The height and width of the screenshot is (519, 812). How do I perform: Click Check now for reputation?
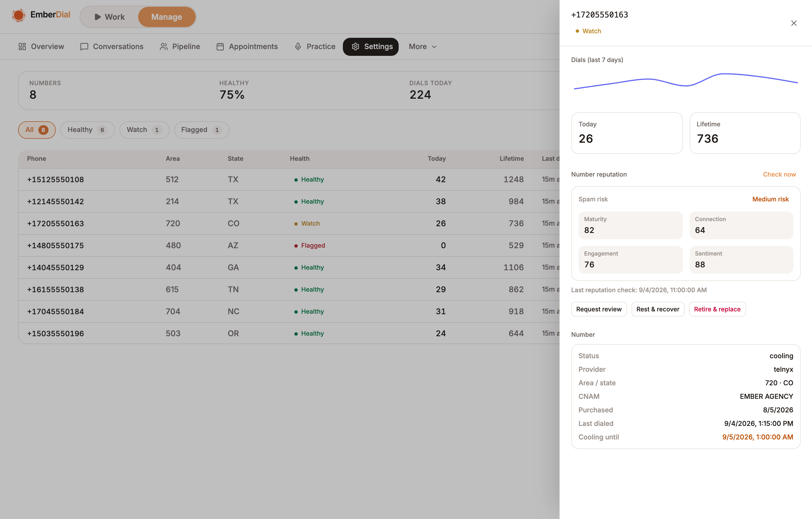779,175
